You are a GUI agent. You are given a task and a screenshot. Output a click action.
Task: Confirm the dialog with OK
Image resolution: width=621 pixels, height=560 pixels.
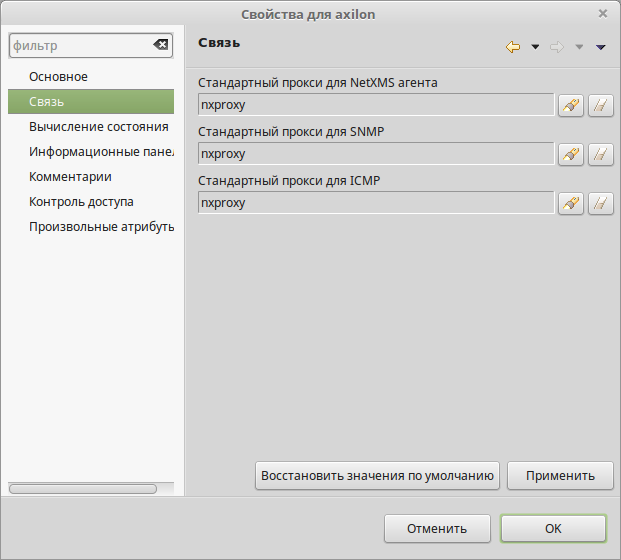553,528
